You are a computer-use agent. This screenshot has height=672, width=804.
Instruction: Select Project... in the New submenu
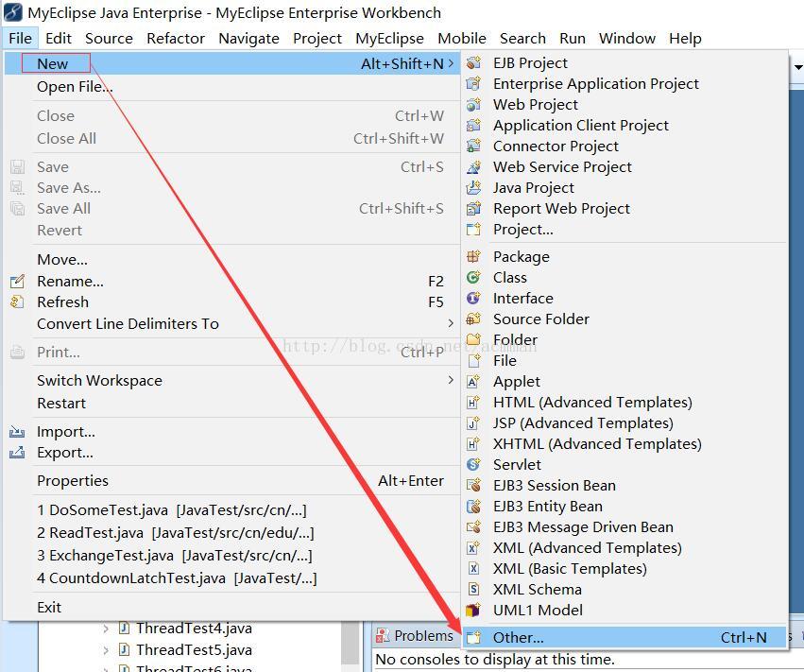[x=624, y=230]
